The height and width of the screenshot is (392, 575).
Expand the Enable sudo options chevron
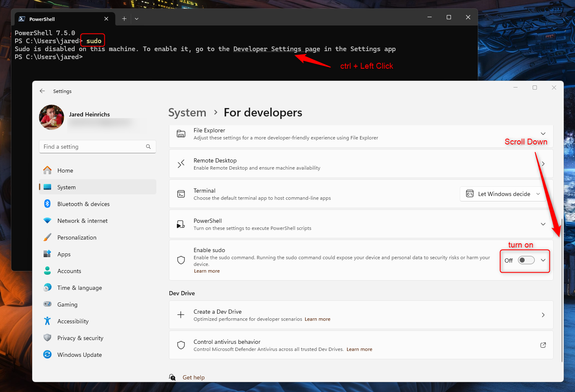[x=543, y=260]
